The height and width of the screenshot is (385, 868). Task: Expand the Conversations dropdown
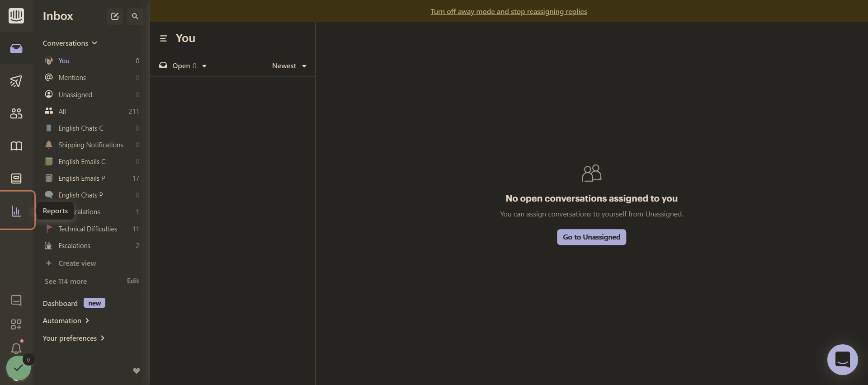[x=70, y=43]
